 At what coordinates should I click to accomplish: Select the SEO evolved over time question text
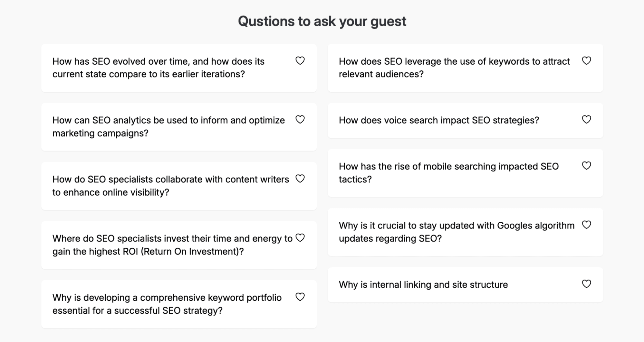coord(158,68)
